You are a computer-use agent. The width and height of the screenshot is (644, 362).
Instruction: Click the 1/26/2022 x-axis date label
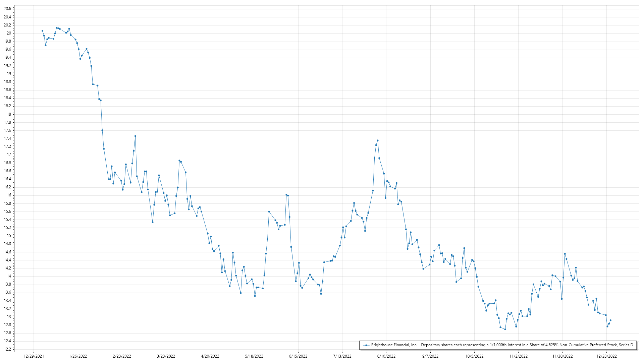(x=78, y=356)
